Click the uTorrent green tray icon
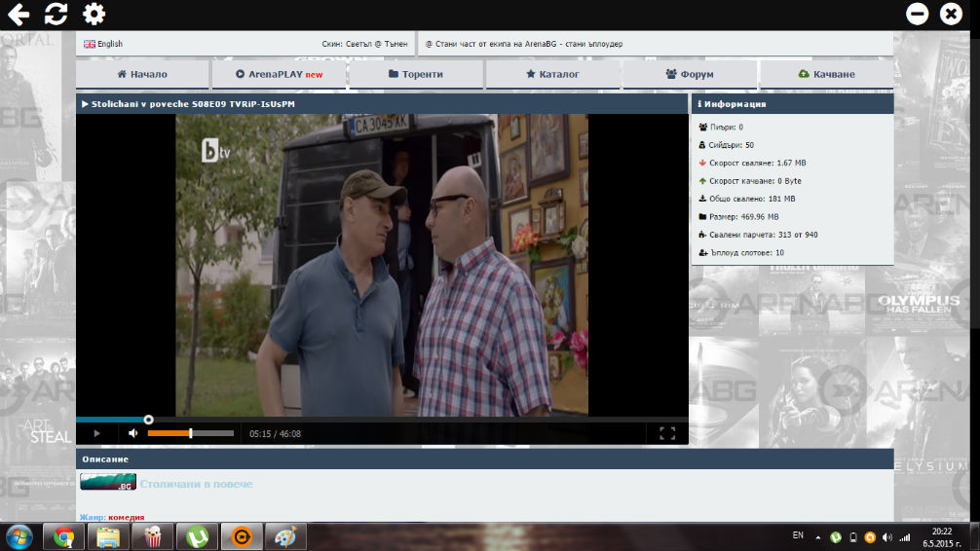Viewport: 980px width, 551px height. pyautogui.click(x=836, y=537)
